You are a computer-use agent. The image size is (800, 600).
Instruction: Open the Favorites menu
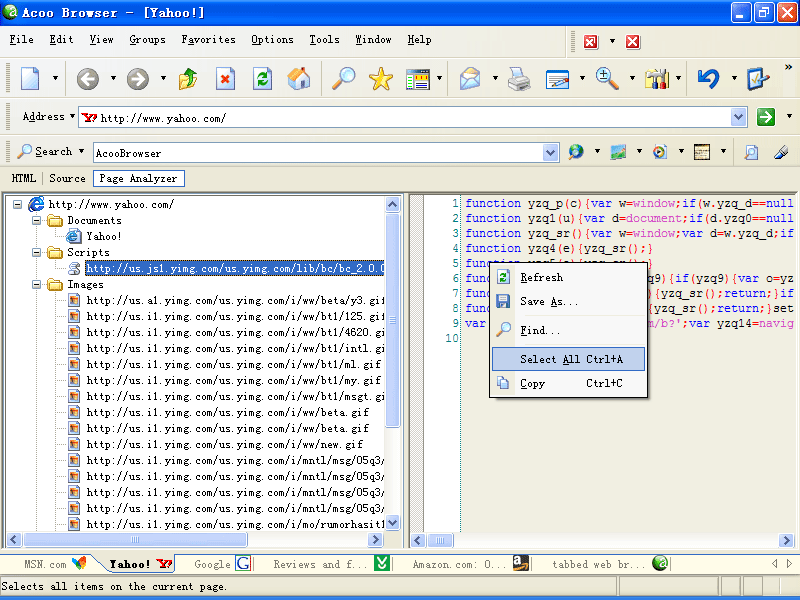point(208,40)
